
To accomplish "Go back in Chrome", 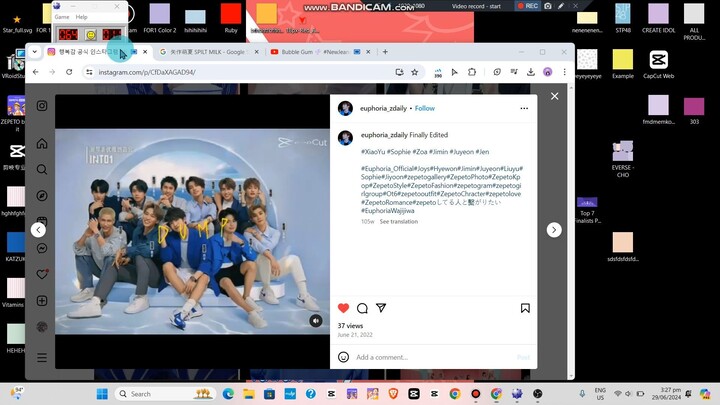I will click(36, 72).
